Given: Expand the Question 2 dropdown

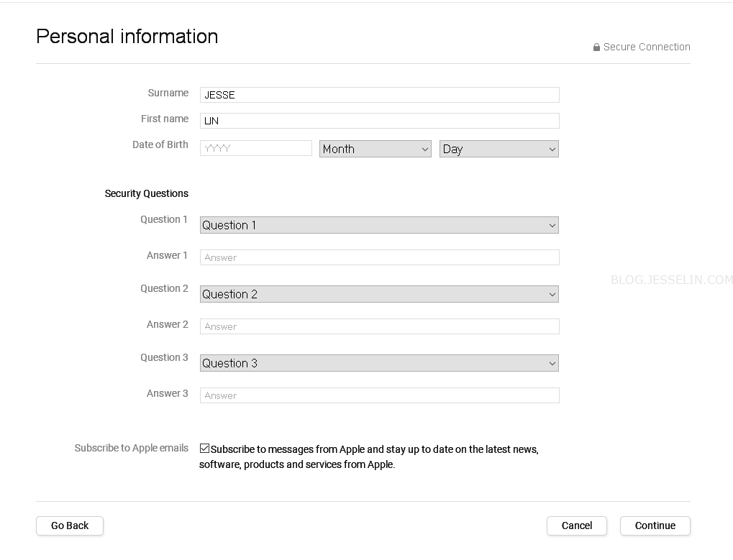Looking at the screenshot, I should pyautogui.click(x=379, y=294).
